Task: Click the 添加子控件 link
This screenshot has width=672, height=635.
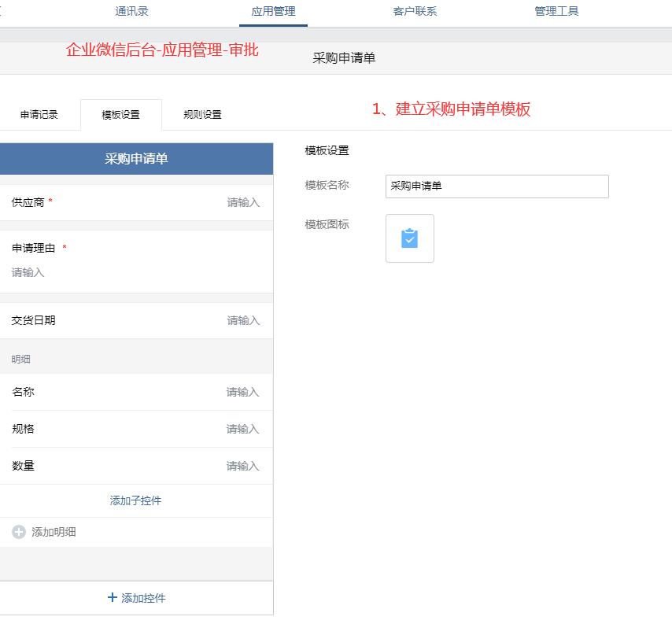Action: click(135, 500)
